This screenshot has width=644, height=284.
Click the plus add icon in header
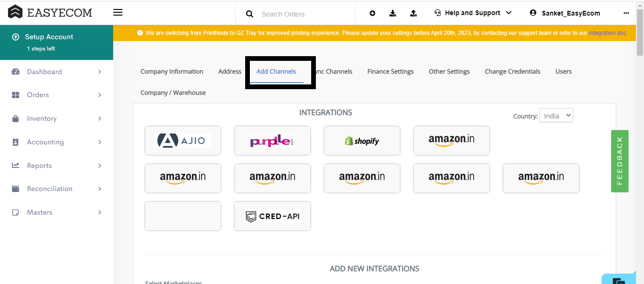[x=372, y=13]
